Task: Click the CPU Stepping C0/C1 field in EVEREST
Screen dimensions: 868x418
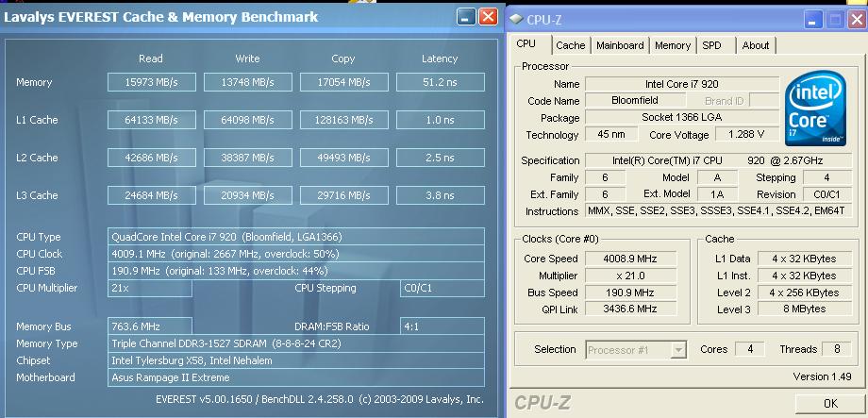Action: point(442,288)
